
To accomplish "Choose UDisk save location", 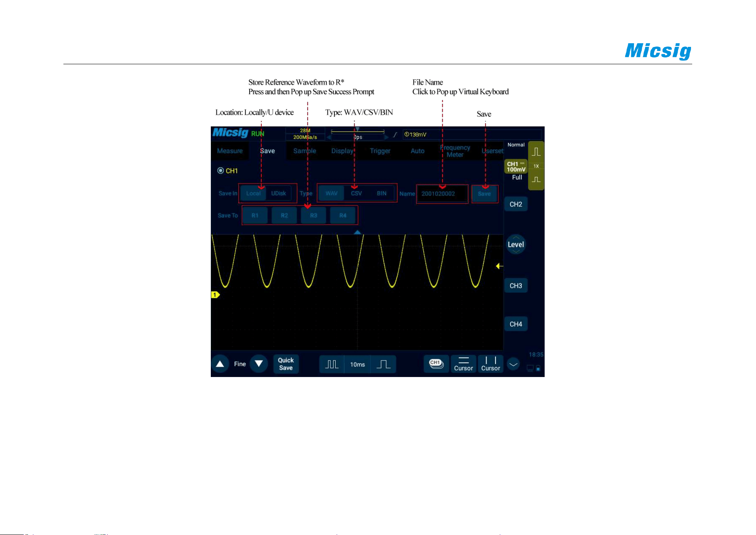I will 279,193.
